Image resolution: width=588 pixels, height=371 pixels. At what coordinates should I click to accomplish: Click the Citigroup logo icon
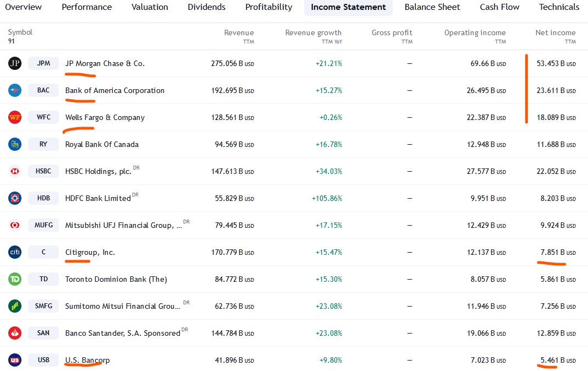(15, 252)
